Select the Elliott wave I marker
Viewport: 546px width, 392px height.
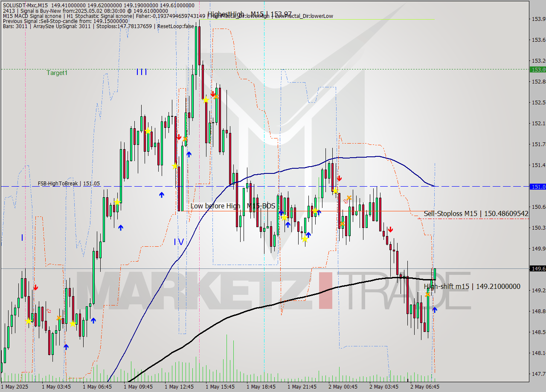(x=22, y=237)
